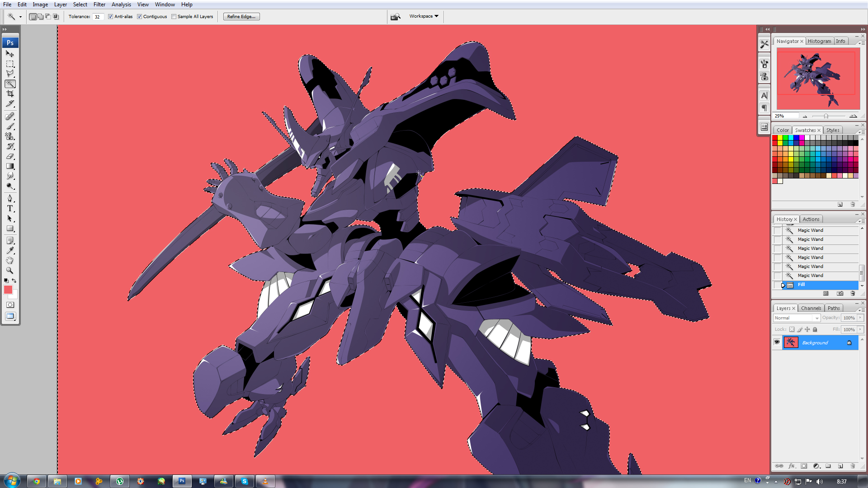Toggle Lock position

coord(807,329)
